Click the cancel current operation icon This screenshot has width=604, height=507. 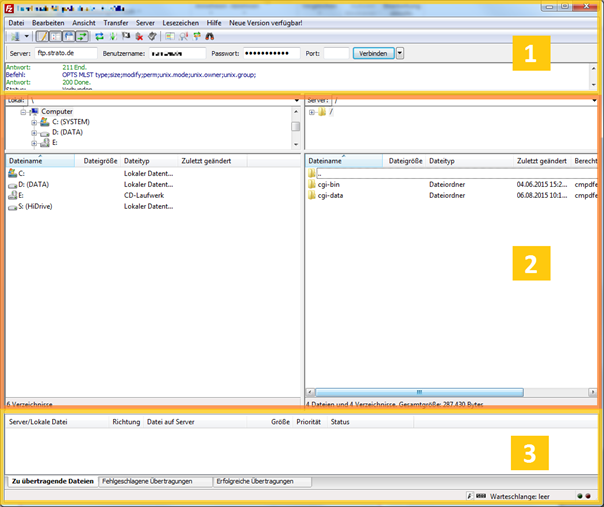pos(126,36)
